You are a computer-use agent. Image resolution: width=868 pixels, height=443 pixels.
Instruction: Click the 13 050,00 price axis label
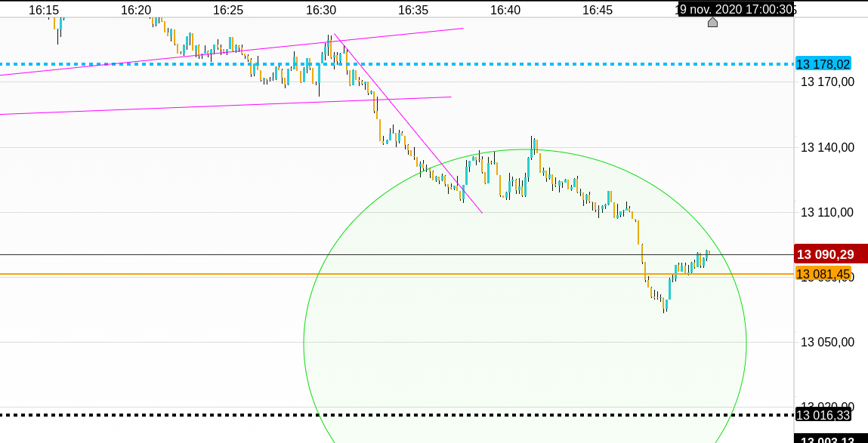pyautogui.click(x=828, y=343)
